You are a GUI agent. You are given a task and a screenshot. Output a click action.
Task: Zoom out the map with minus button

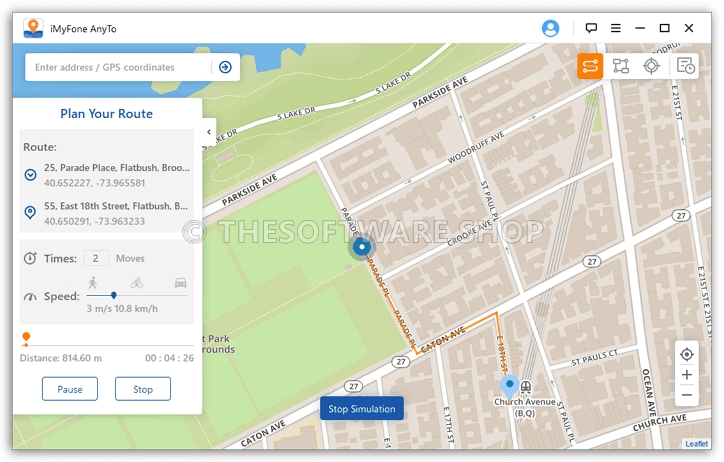point(687,395)
